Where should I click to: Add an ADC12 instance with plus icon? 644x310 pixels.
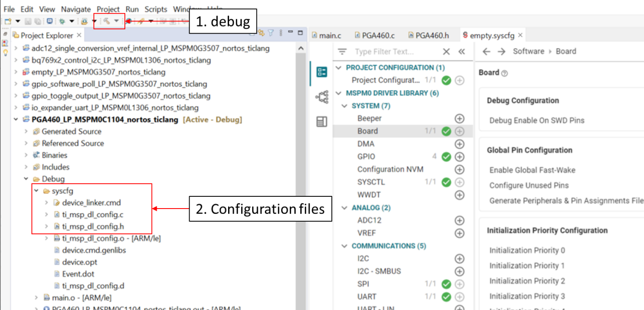pos(459,220)
